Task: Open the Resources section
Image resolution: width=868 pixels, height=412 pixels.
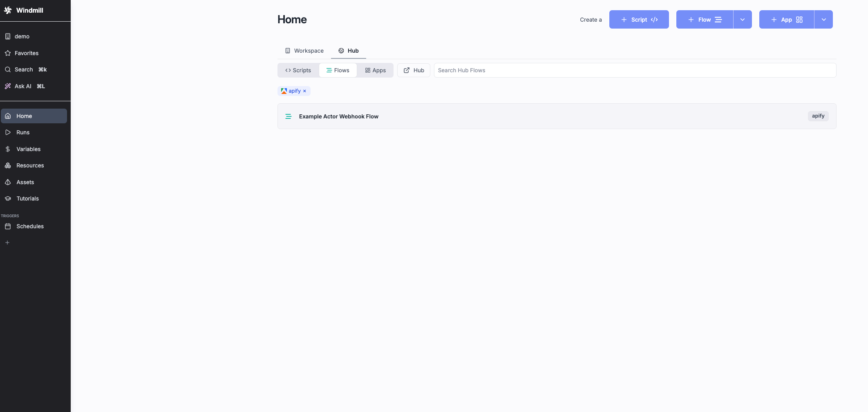Action: tap(30, 165)
